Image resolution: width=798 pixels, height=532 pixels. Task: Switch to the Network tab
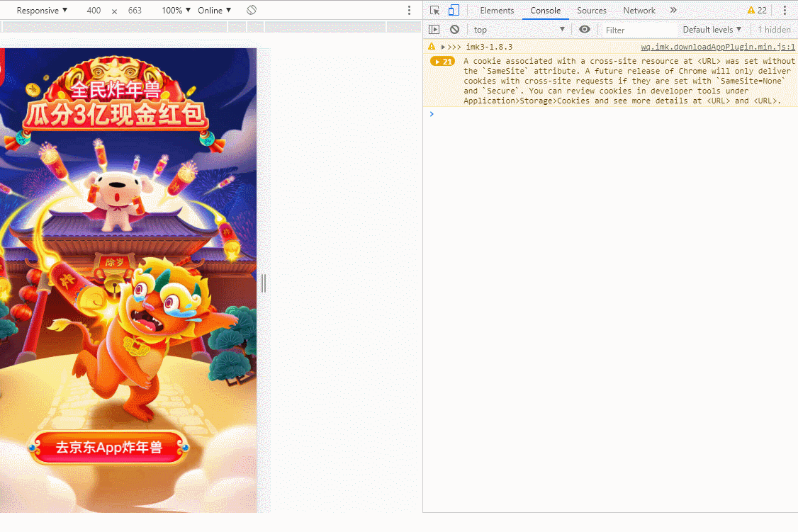point(639,11)
